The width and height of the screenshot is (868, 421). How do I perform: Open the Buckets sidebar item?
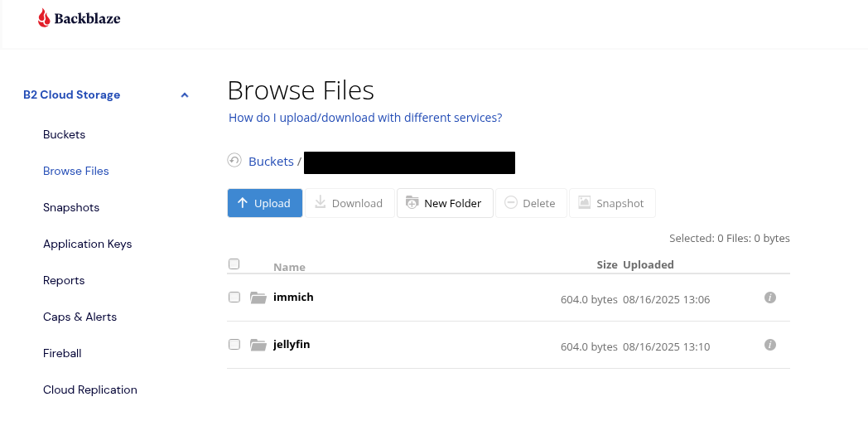[x=64, y=134]
